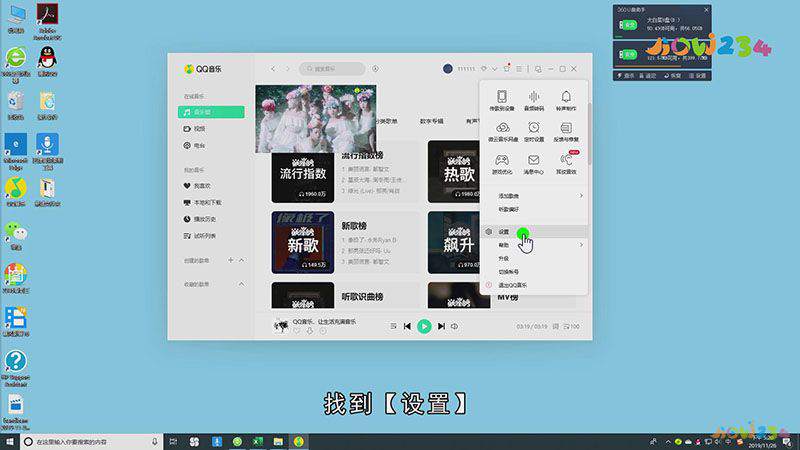
Task: Open Excel from the taskbar
Action: pos(258,442)
